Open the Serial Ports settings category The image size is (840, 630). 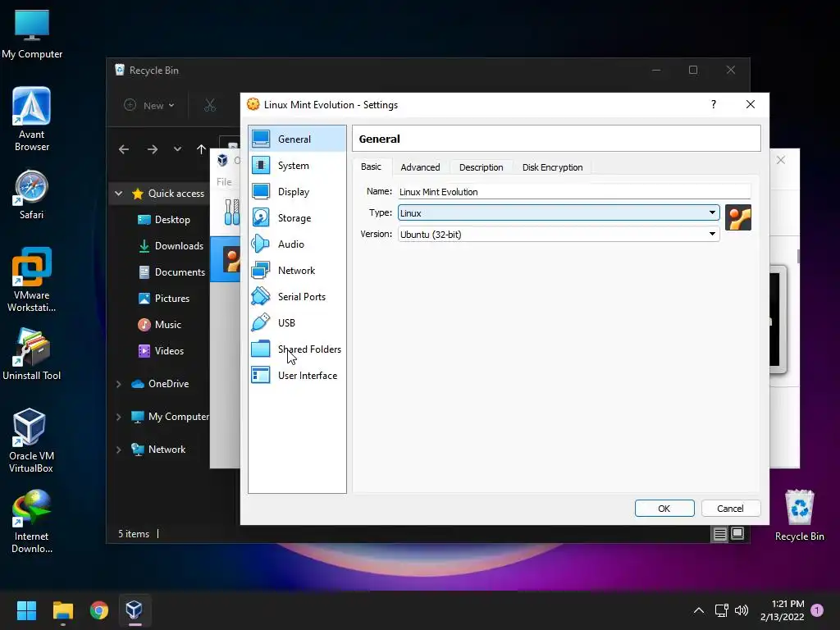tap(297, 297)
